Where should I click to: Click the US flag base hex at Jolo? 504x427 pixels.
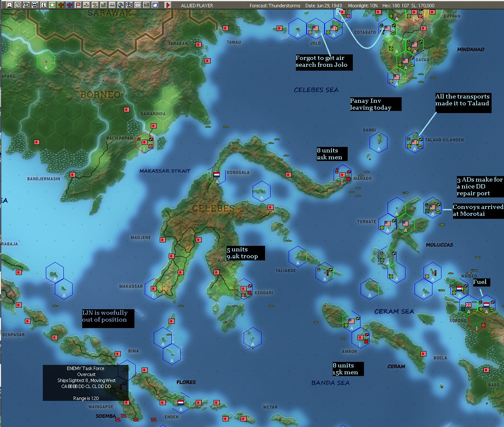315,29
